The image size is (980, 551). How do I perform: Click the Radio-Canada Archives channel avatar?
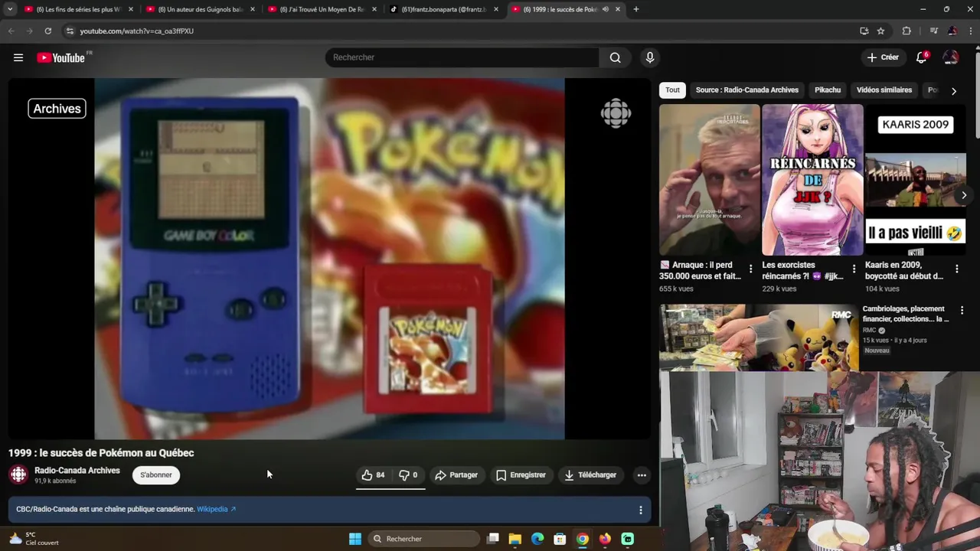[18, 475]
